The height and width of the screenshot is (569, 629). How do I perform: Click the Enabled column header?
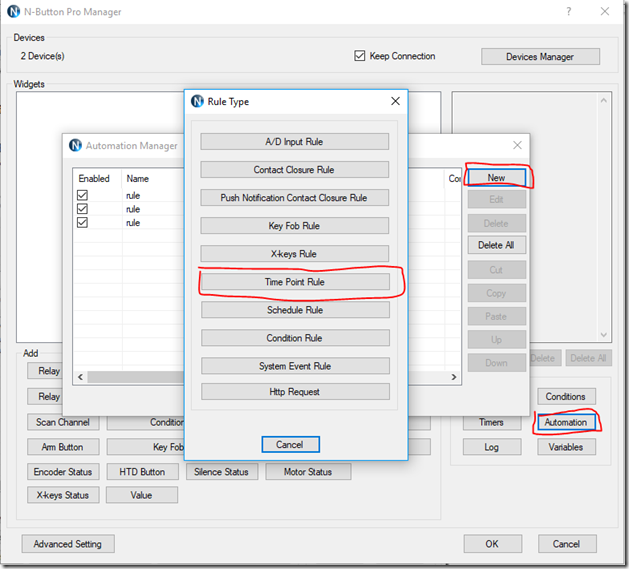click(94, 179)
